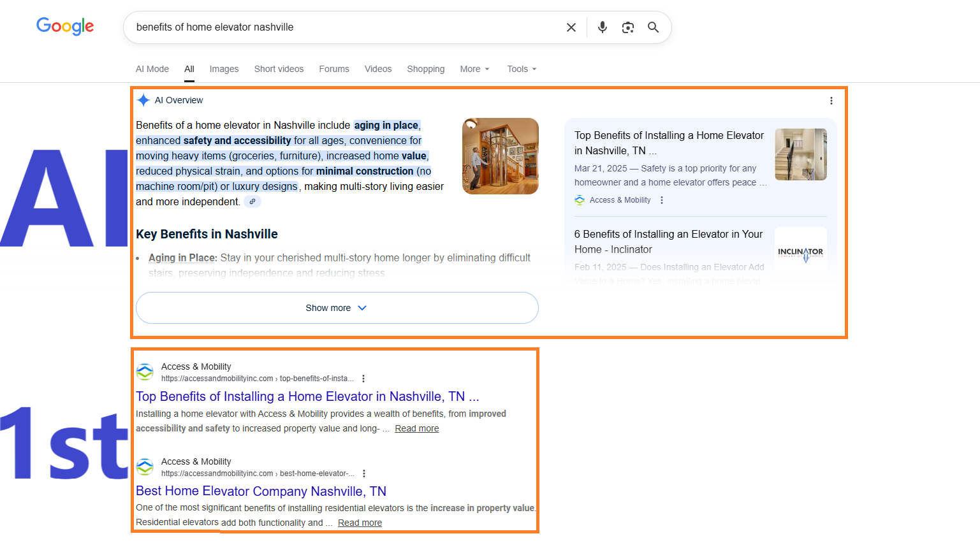The image size is (980, 543).
Task: Open Forums tab
Action: tap(334, 69)
